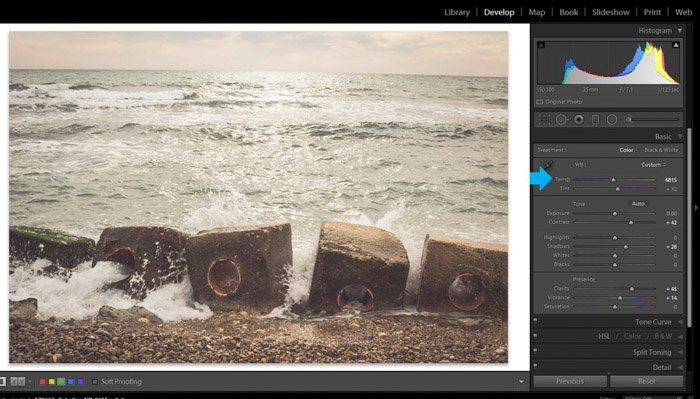Collapse the Histogram panel

click(x=680, y=31)
